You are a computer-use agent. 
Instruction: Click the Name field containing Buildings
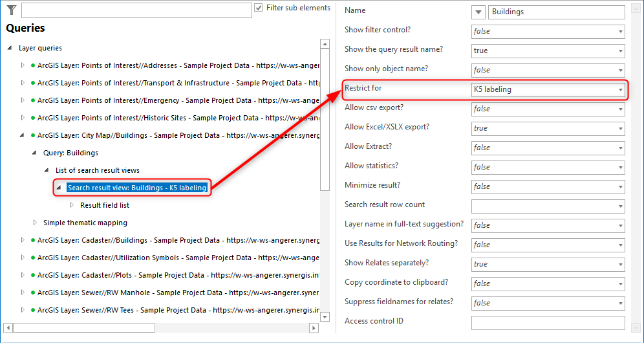coord(556,12)
